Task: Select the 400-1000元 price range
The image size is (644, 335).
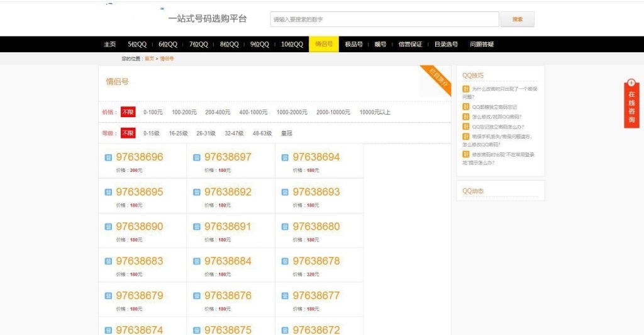Action: [x=253, y=112]
